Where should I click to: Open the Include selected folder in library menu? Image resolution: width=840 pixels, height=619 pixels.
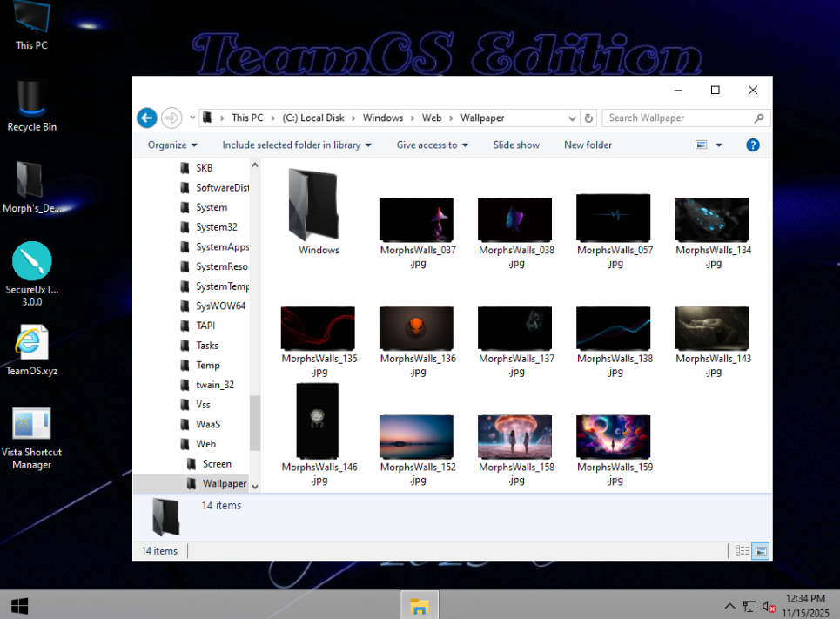(x=296, y=145)
